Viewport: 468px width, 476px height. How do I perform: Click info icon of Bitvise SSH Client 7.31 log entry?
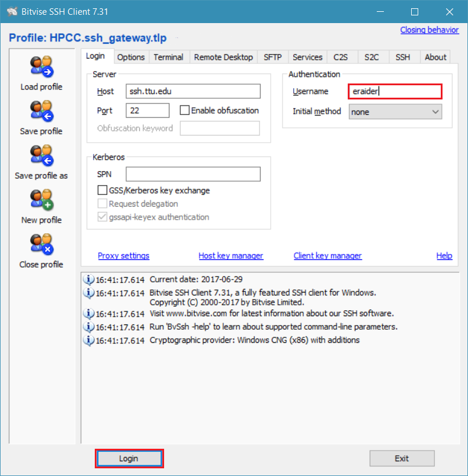point(89,293)
